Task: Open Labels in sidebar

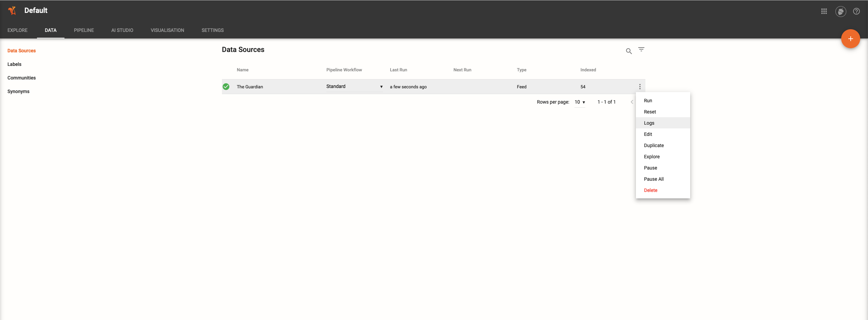Action: 14,64
